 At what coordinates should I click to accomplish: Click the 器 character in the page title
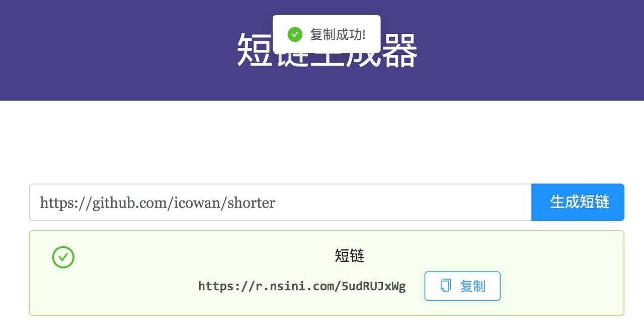pyautogui.click(x=399, y=50)
